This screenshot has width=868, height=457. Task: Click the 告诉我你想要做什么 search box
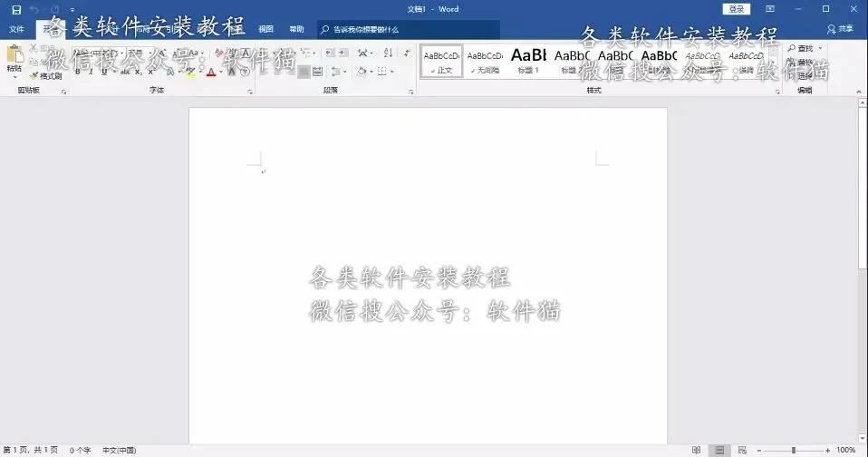(410, 29)
